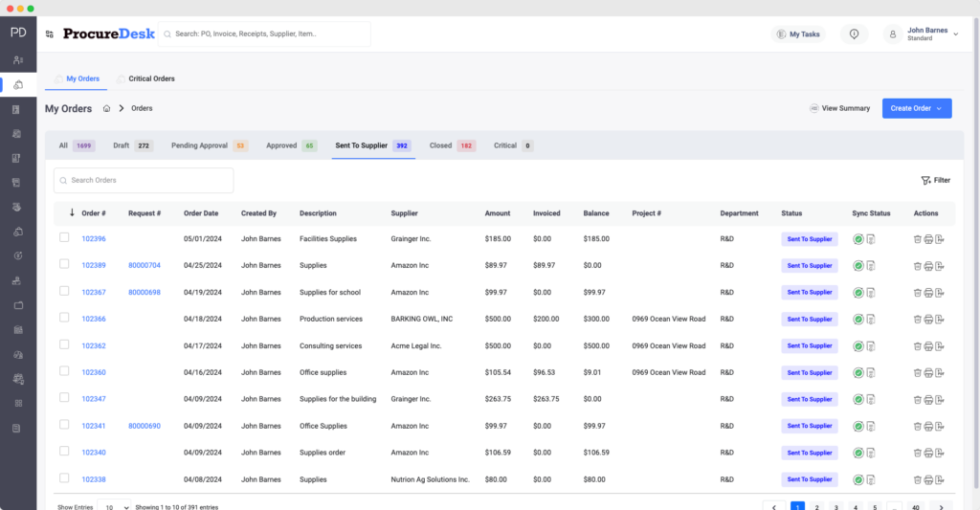Click Supplies for the building description
The width and height of the screenshot is (980, 510).
pos(338,399)
